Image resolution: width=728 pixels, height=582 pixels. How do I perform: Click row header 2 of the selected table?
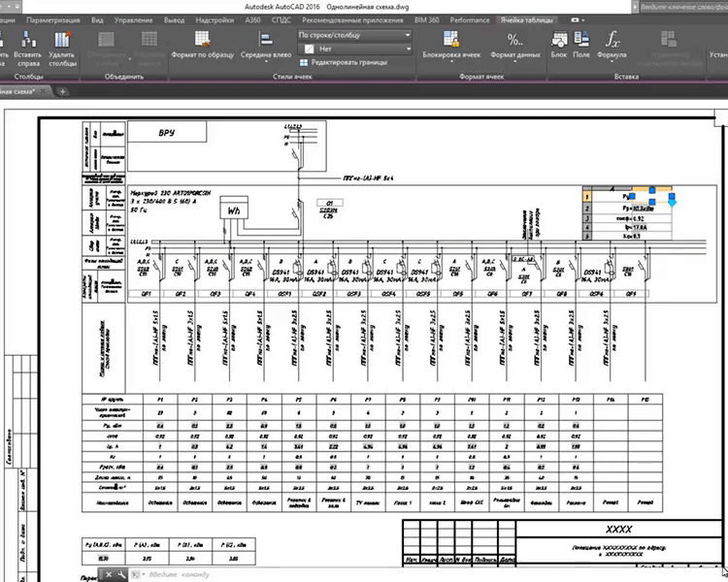(587, 209)
